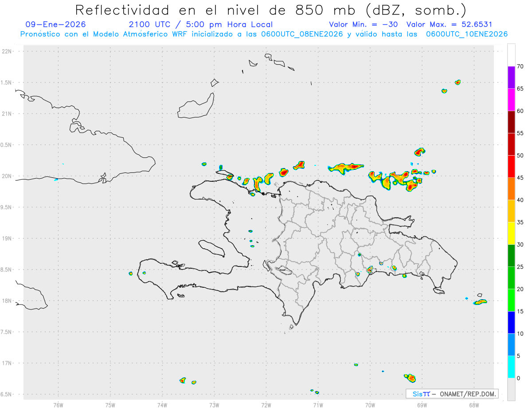Image resolution: width=532 pixels, height=411 pixels.
Task: Click the colorbar tick label '70'
Action: click(520, 67)
